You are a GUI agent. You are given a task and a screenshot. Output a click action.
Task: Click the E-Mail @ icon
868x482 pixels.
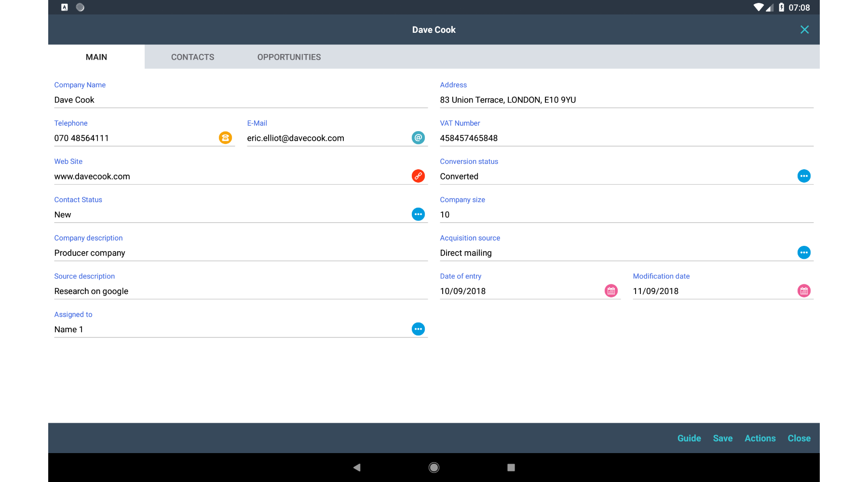coord(418,138)
